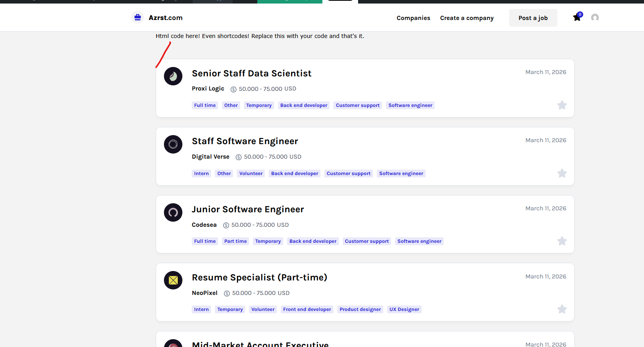Click March 11, 2026 date on Staff Software Engineer
Viewport: 644px width, 347px height.
(x=546, y=140)
